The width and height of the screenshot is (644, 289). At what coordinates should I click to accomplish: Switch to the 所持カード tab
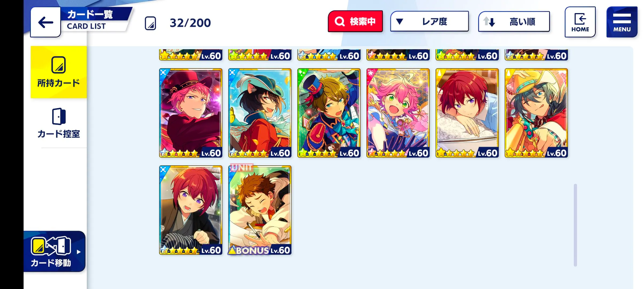point(59,72)
